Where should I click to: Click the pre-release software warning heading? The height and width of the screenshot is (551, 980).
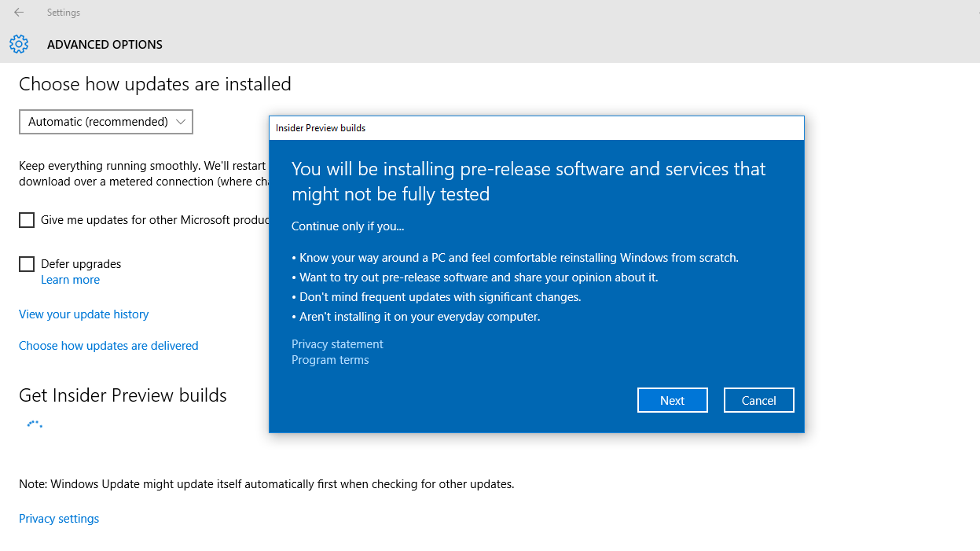click(x=528, y=182)
